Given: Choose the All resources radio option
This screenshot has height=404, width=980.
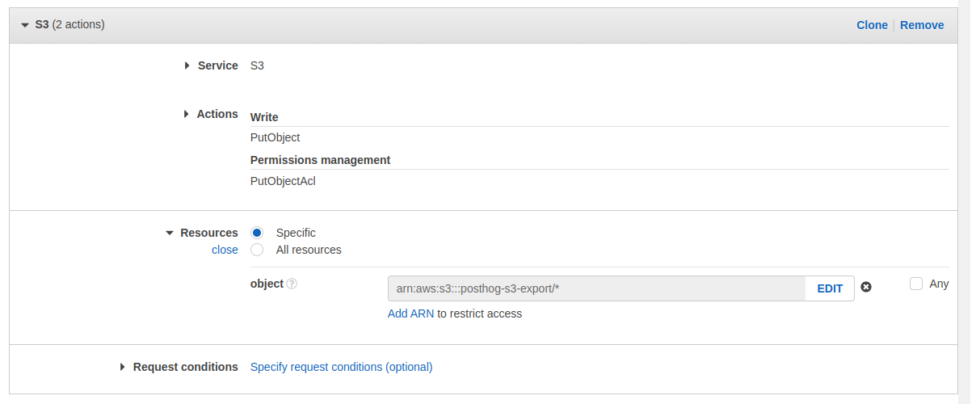Looking at the screenshot, I should [x=257, y=250].
